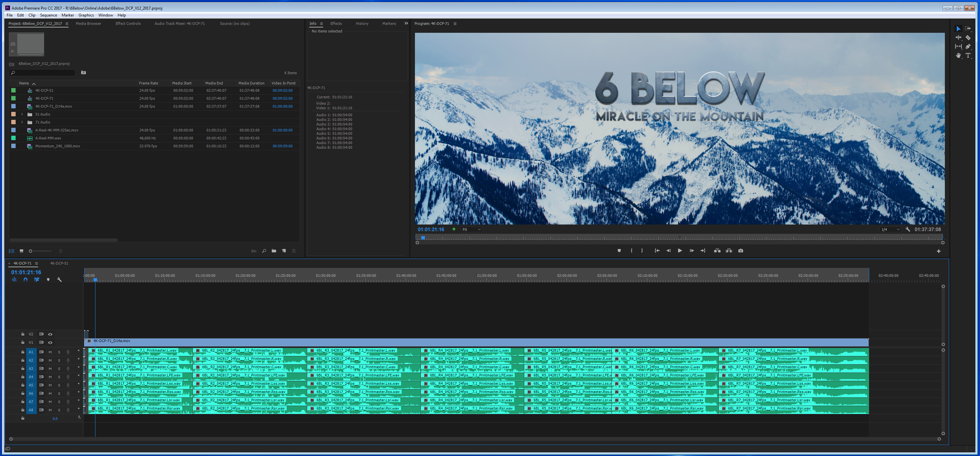Open the Project panel menu icon
980x456 pixels.
(x=67, y=24)
